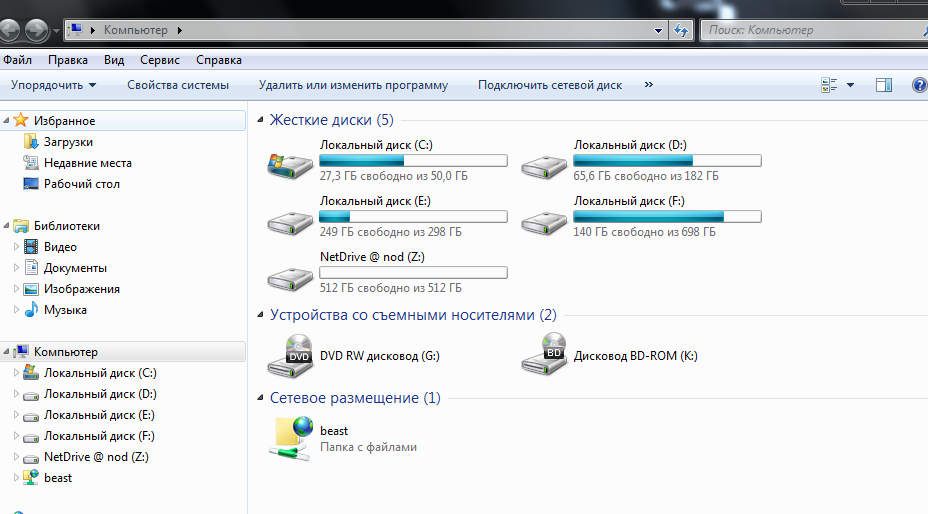This screenshot has height=514, width=928.
Task: Expand the arrow after Компьютер breadcrumb
Action: (179, 30)
